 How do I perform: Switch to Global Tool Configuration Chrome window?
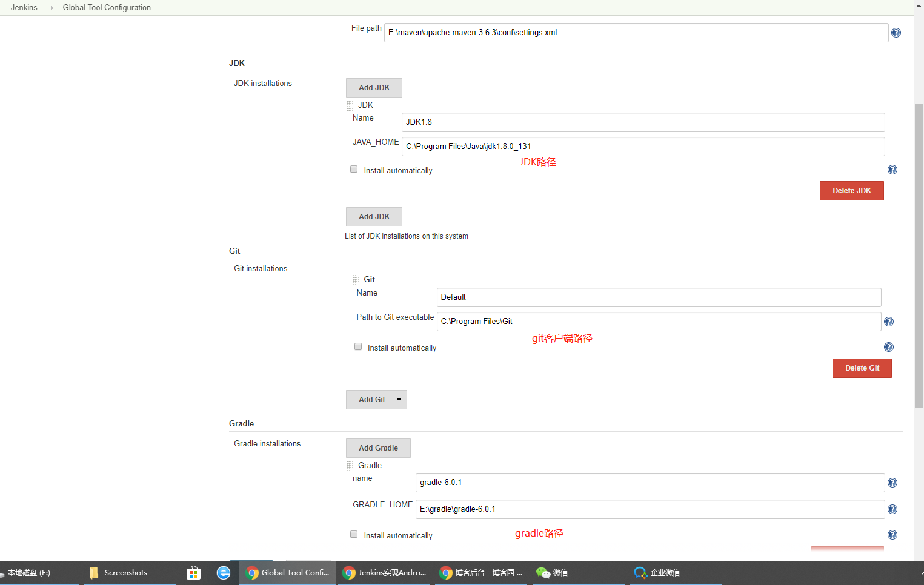(x=287, y=572)
